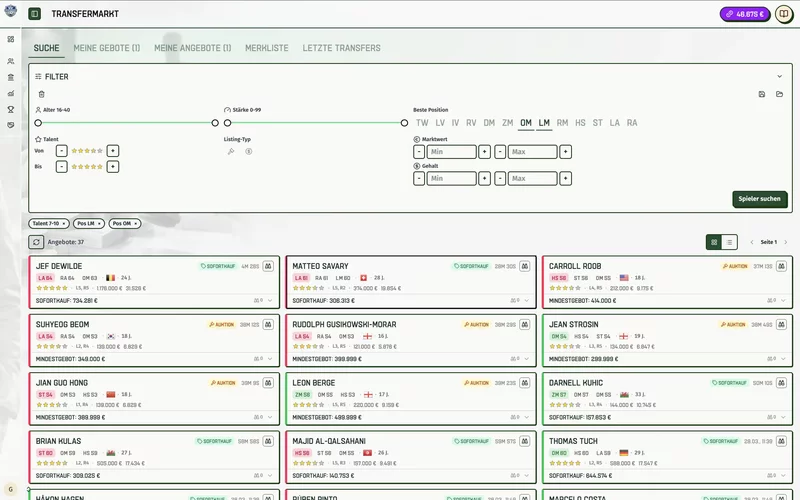Click the 48.675 € balance button
The width and height of the screenshot is (800, 500).
(x=743, y=14)
